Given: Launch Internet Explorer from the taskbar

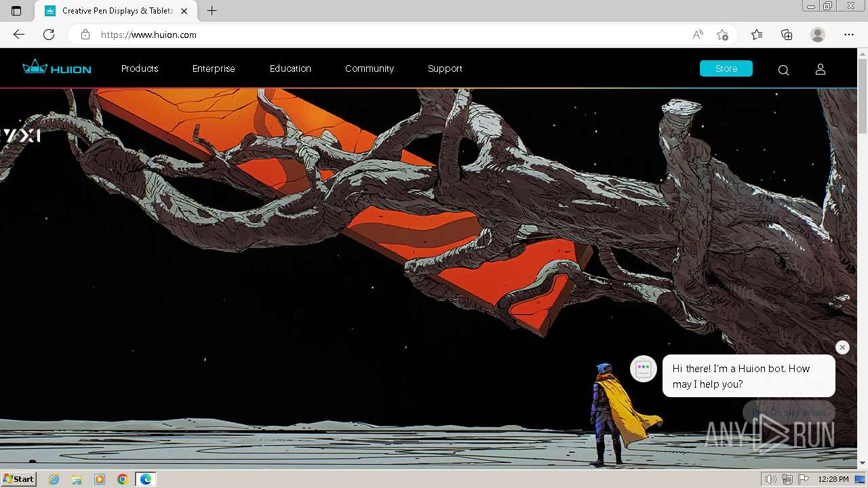Looking at the screenshot, I should coord(54,479).
